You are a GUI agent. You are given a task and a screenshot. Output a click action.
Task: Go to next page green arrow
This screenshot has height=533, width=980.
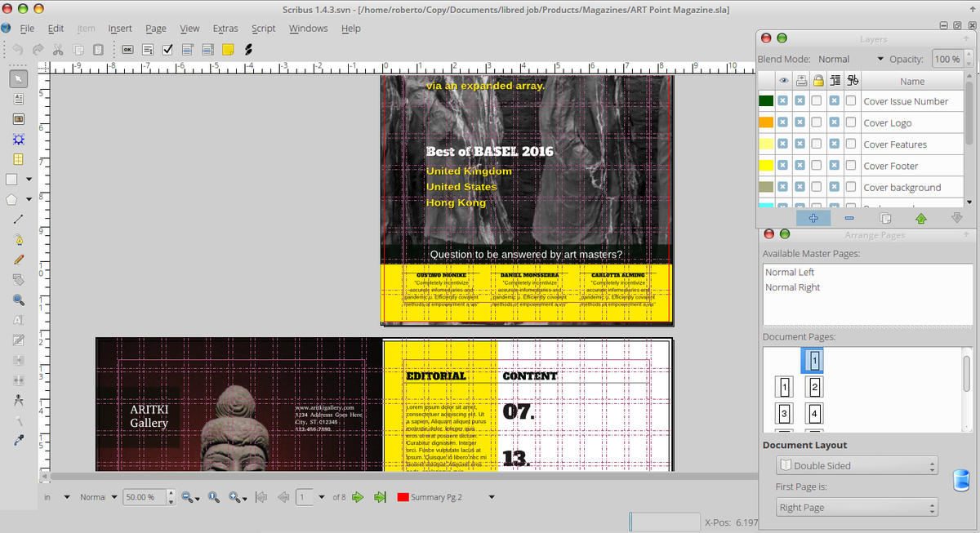(x=358, y=497)
